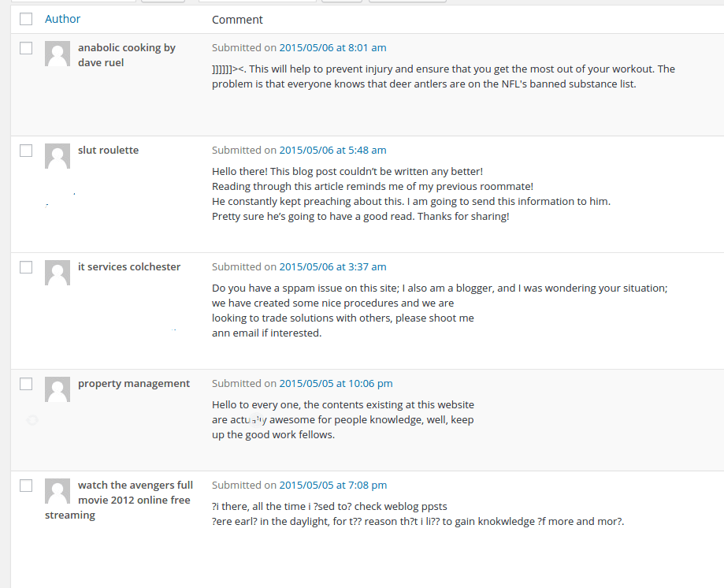The image size is (724, 588).
Task: Check the checkbox for the property management comment
Action: [26, 384]
